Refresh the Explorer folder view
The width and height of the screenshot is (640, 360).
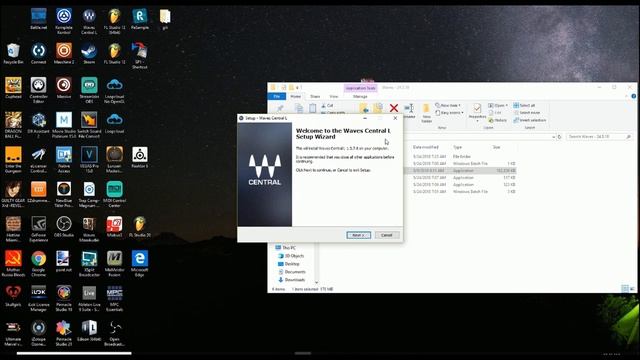coord(560,137)
